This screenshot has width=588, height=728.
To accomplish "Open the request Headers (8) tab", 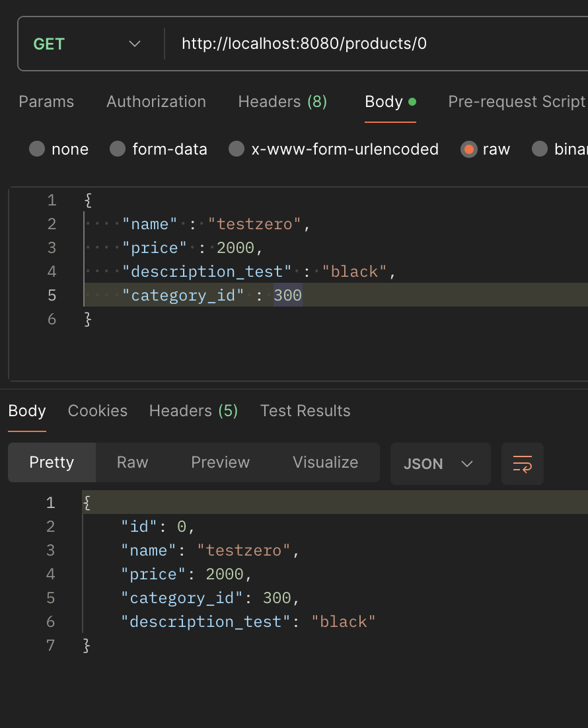I will [x=282, y=102].
